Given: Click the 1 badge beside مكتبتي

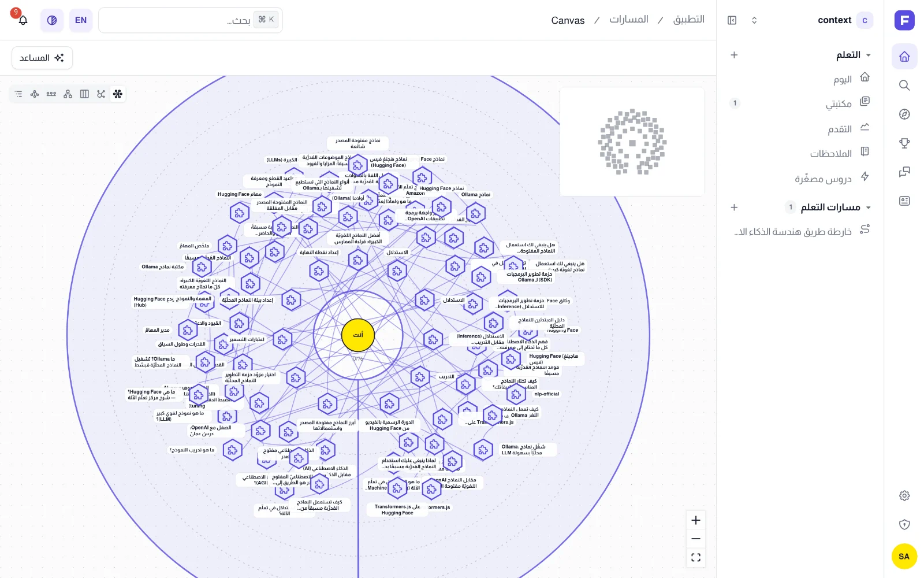Looking at the screenshot, I should (735, 103).
